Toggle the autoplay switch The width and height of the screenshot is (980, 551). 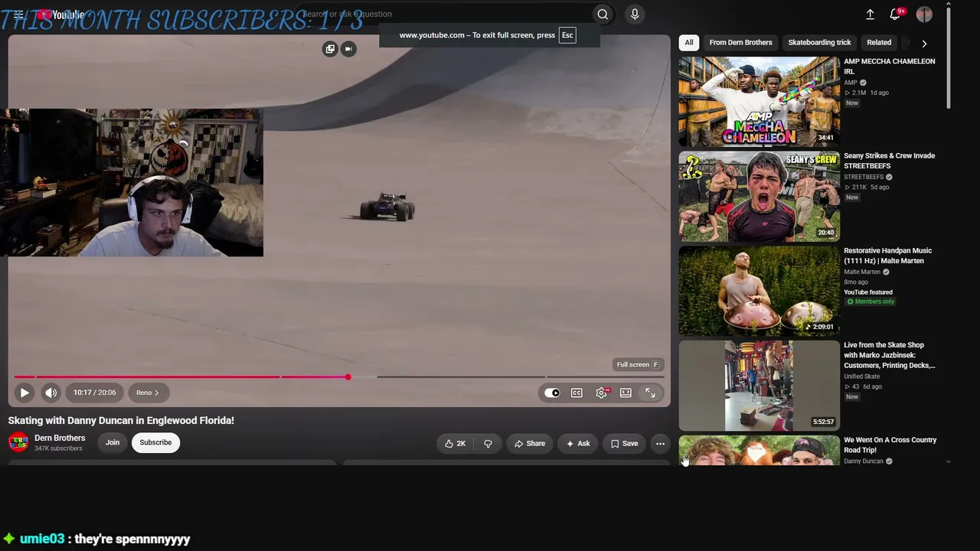coord(552,393)
